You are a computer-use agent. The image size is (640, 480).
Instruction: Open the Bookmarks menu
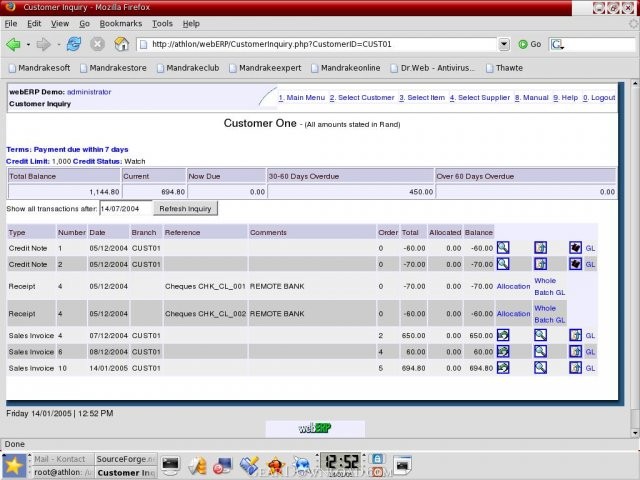coord(121,24)
